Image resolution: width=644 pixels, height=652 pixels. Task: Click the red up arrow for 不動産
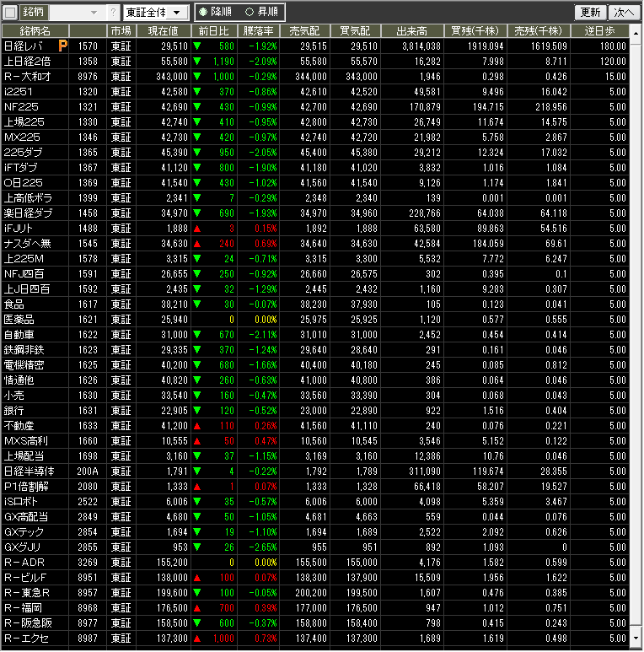pyautogui.click(x=197, y=426)
